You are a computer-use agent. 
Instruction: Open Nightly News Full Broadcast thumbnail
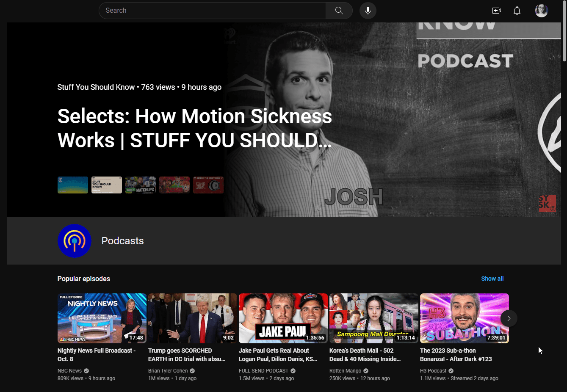(x=102, y=318)
